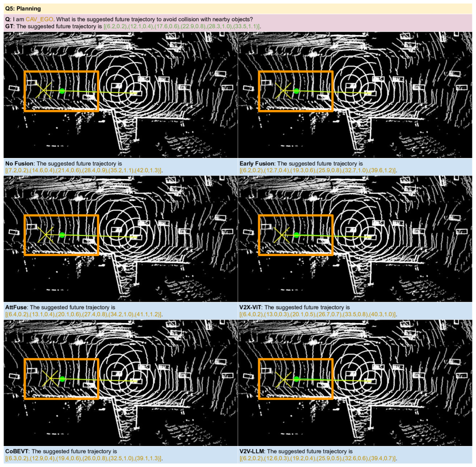Image resolution: width=476 pixels, height=467 pixels.
Task: Click the green ego dot in Early Fusion image
Action: point(296,91)
